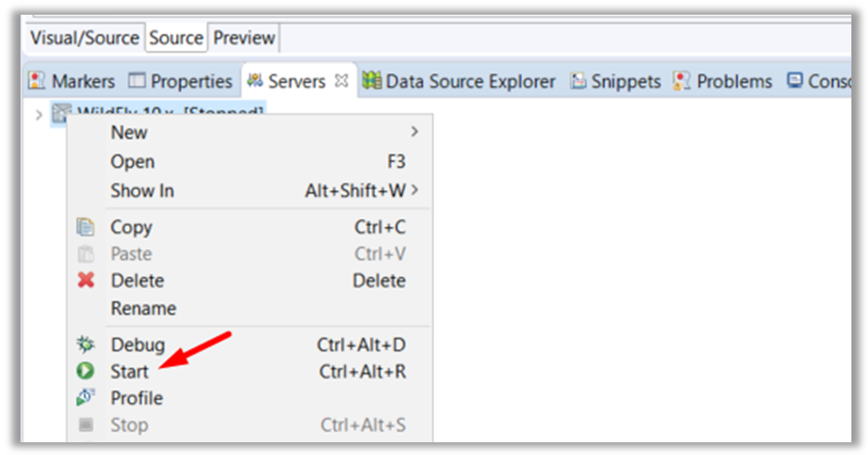Viewport: 868px width, 455px height.
Task: Expand the WildFly server tree node
Action: coord(38,114)
